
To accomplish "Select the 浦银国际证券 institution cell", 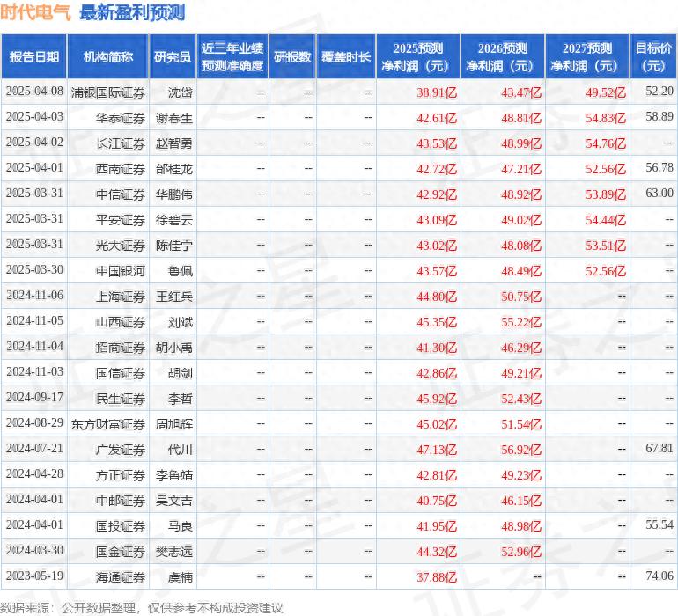I will (108, 92).
